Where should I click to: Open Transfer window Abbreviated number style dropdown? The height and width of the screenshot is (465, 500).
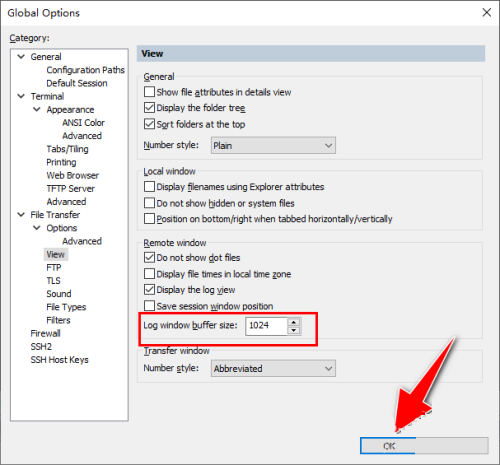pyautogui.click(x=273, y=368)
